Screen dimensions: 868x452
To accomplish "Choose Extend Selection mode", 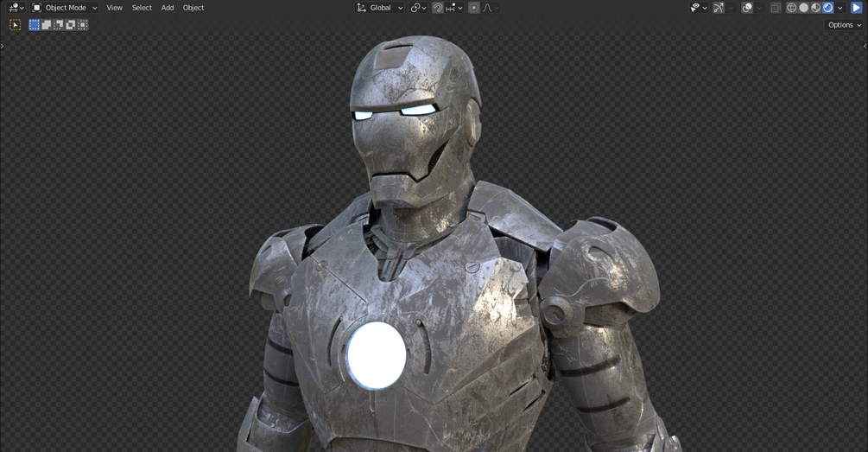I will click(47, 25).
